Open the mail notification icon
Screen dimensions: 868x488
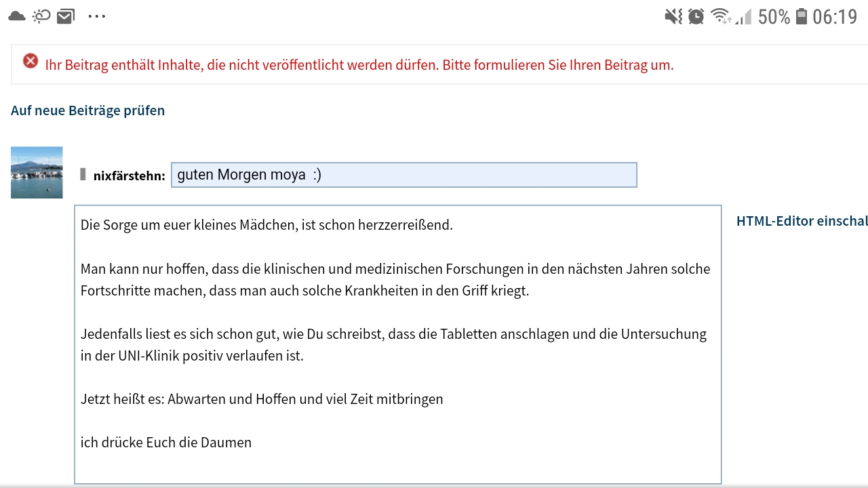click(x=65, y=16)
